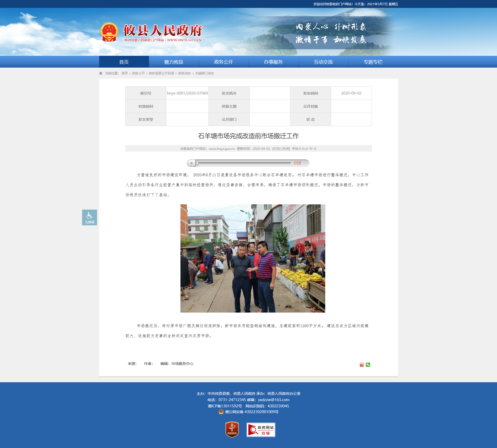Click the national emblem logo in header
The image size is (497, 448).
pyautogui.click(x=109, y=32)
